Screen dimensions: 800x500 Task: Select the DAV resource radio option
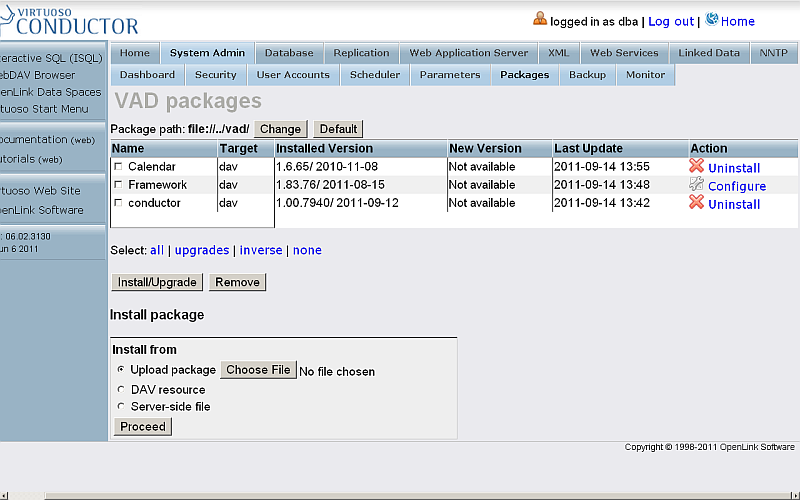pyautogui.click(x=121, y=389)
